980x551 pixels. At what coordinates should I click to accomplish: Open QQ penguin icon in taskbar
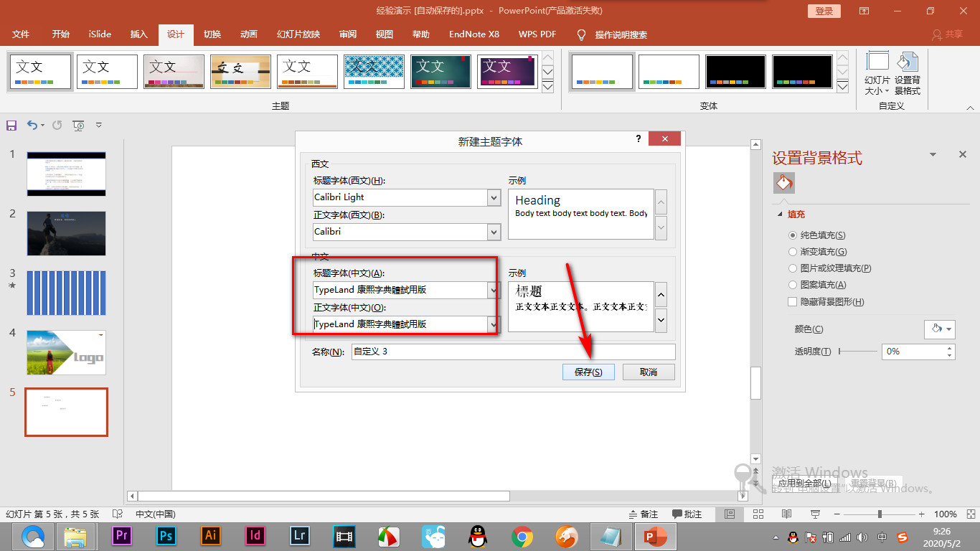pyautogui.click(x=478, y=536)
